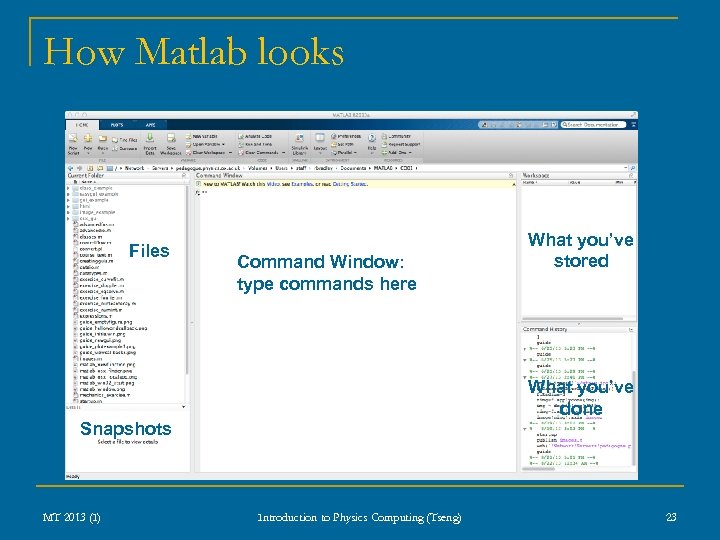
Task: Click the up one level folder icon
Action: 90,168
